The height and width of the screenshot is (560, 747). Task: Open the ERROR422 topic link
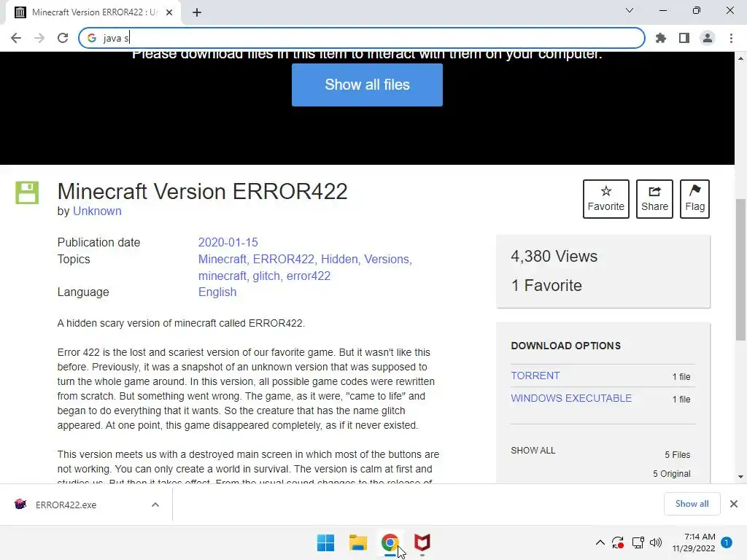(x=284, y=259)
